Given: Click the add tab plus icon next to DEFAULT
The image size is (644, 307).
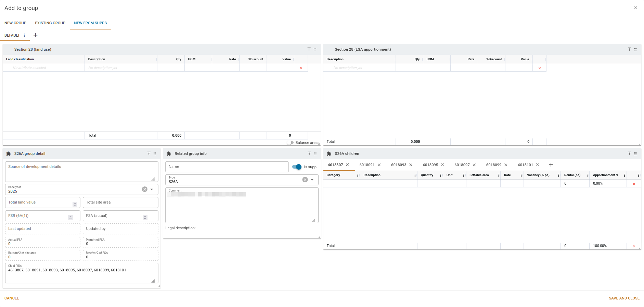Looking at the screenshot, I should (x=35, y=35).
